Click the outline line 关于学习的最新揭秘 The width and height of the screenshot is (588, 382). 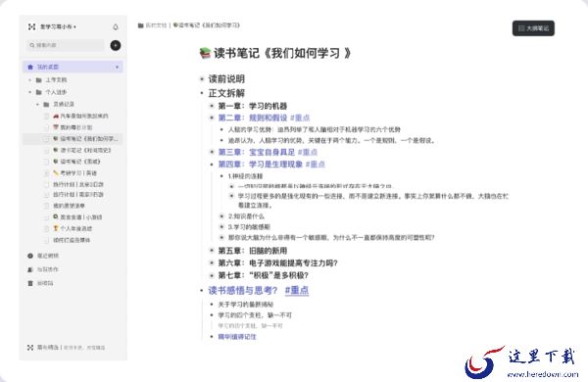(246, 304)
